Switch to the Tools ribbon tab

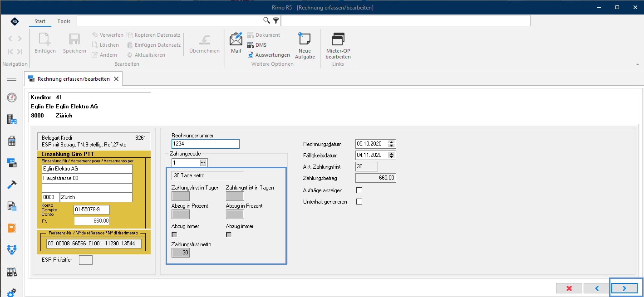click(64, 21)
